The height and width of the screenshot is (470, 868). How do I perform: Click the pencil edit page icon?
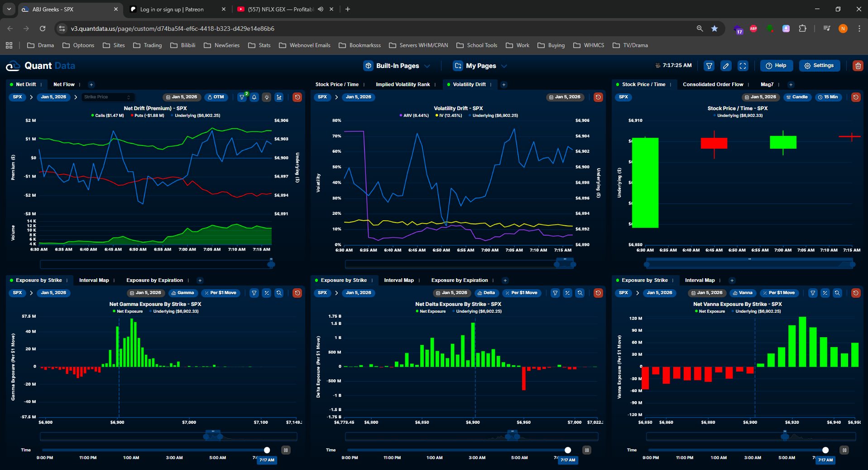pyautogui.click(x=726, y=66)
